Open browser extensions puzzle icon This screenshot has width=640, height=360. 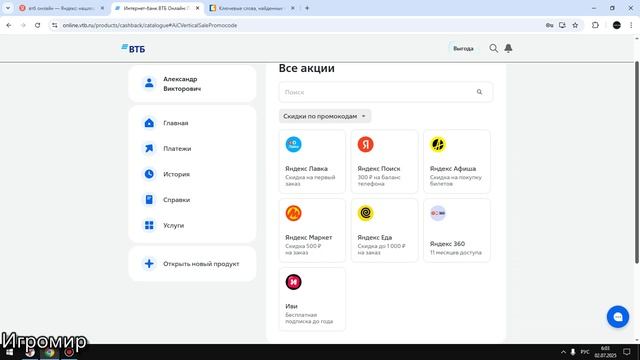(x=596, y=25)
